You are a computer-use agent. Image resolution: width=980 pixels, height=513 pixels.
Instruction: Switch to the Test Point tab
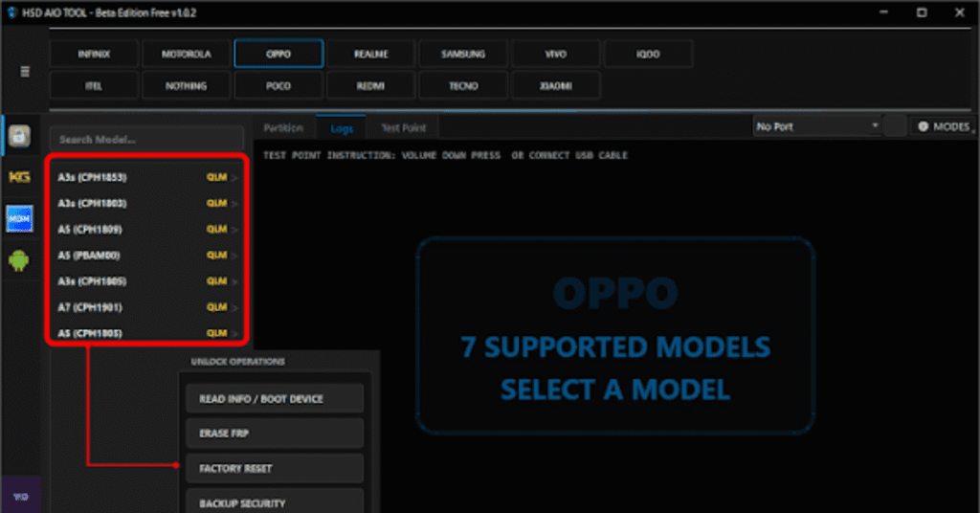coord(403,128)
